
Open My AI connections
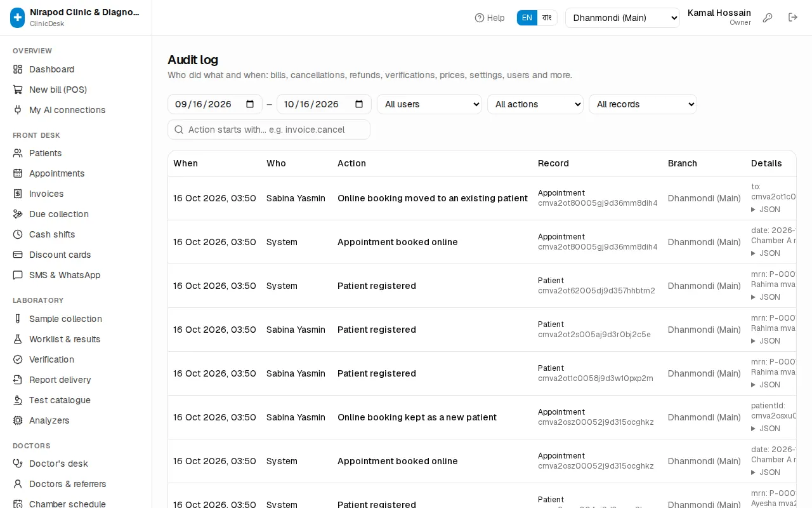(x=76, y=110)
